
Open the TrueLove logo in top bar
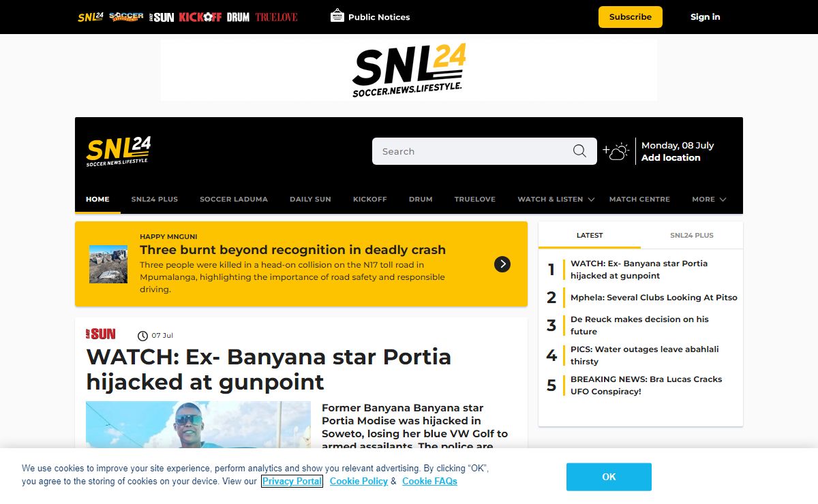coord(276,17)
